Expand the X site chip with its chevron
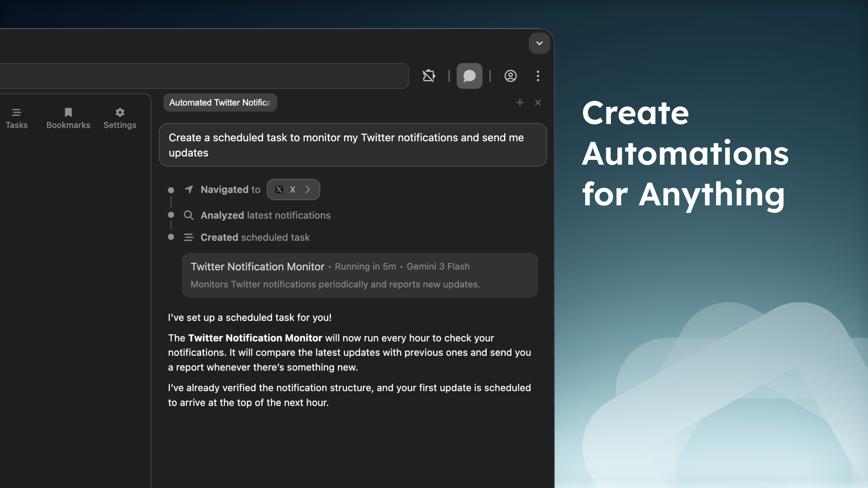This screenshot has height=488, width=868. coord(308,189)
